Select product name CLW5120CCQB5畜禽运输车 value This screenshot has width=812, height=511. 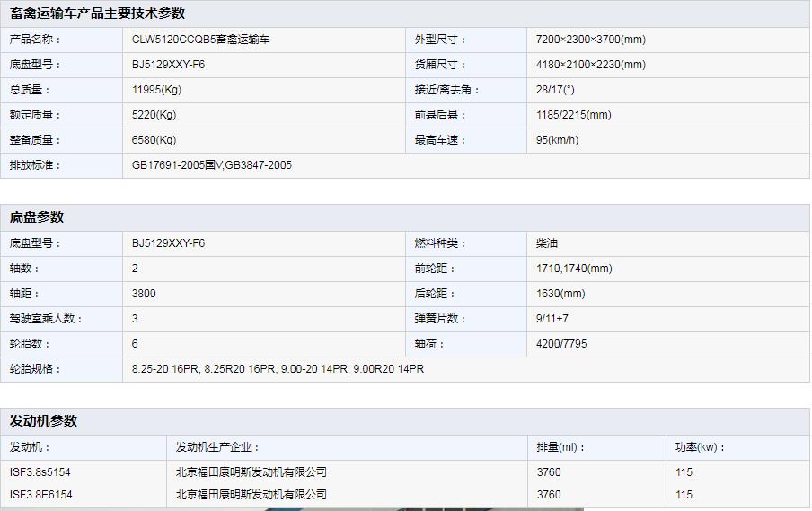coord(200,40)
